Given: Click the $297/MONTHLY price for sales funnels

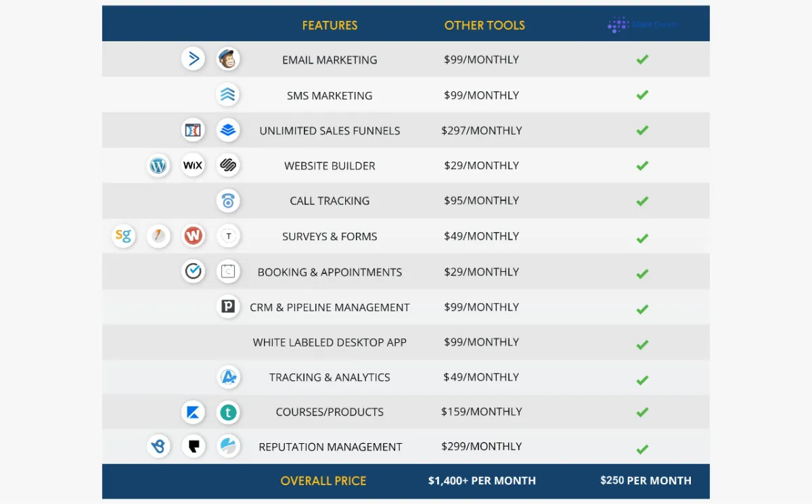Looking at the screenshot, I should click(482, 131).
